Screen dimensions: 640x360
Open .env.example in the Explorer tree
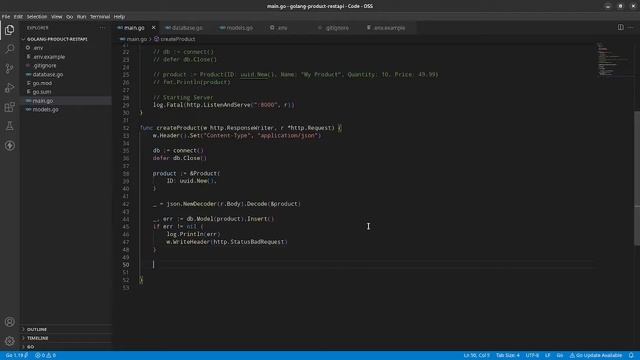tap(66, 57)
